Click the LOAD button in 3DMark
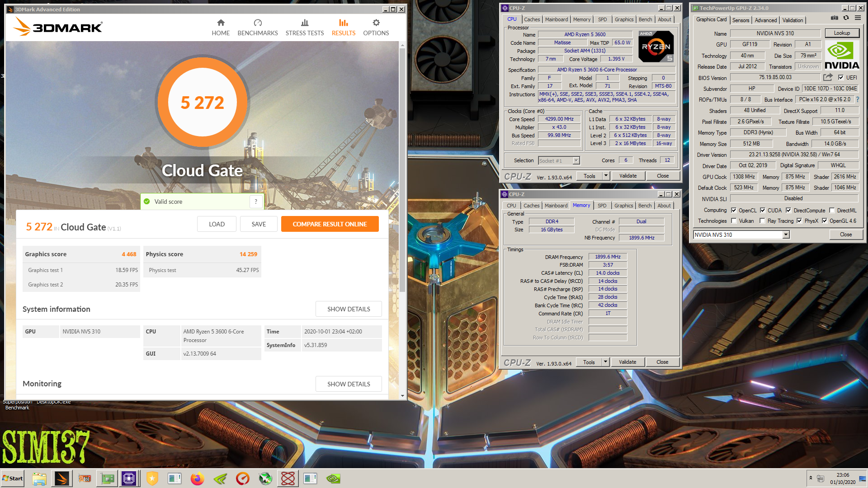 tap(217, 224)
